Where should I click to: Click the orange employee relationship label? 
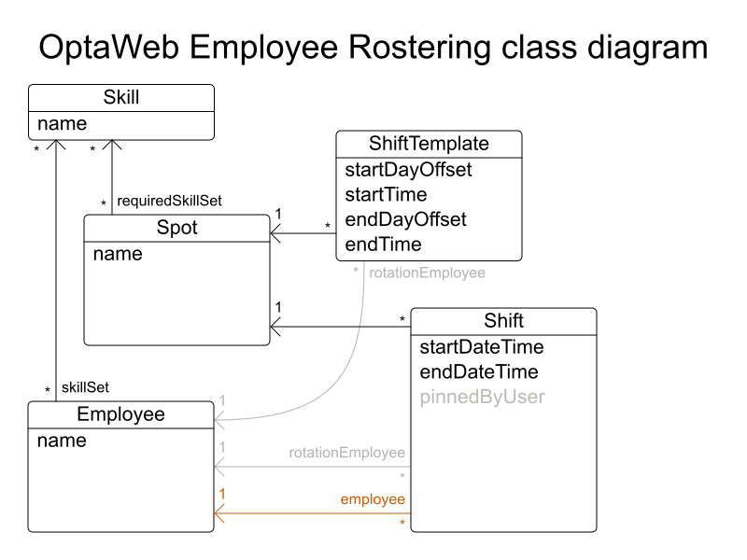[x=373, y=499]
